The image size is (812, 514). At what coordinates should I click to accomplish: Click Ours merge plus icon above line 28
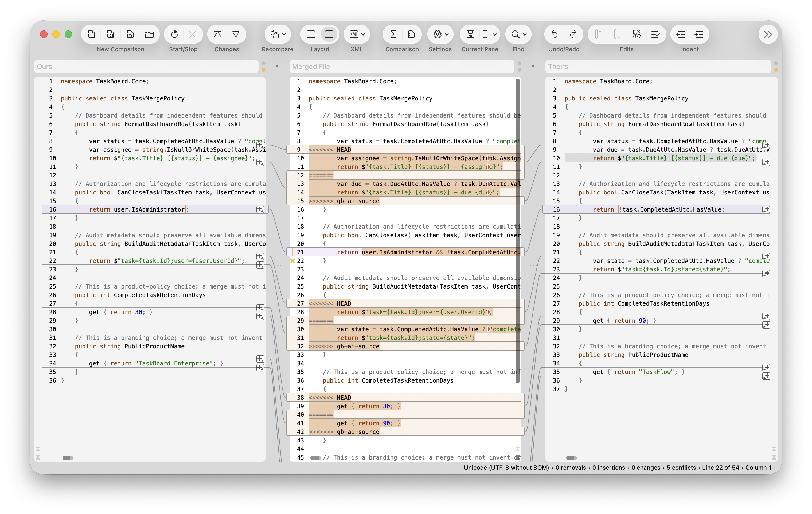260,307
